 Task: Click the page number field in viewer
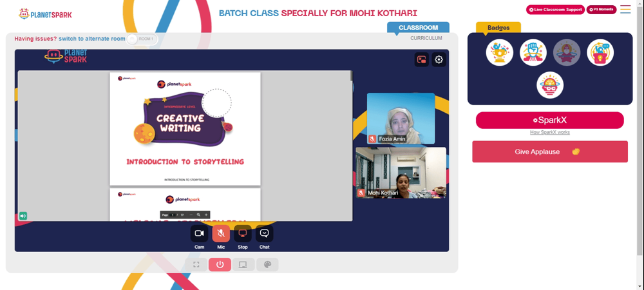click(x=173, y=215)
